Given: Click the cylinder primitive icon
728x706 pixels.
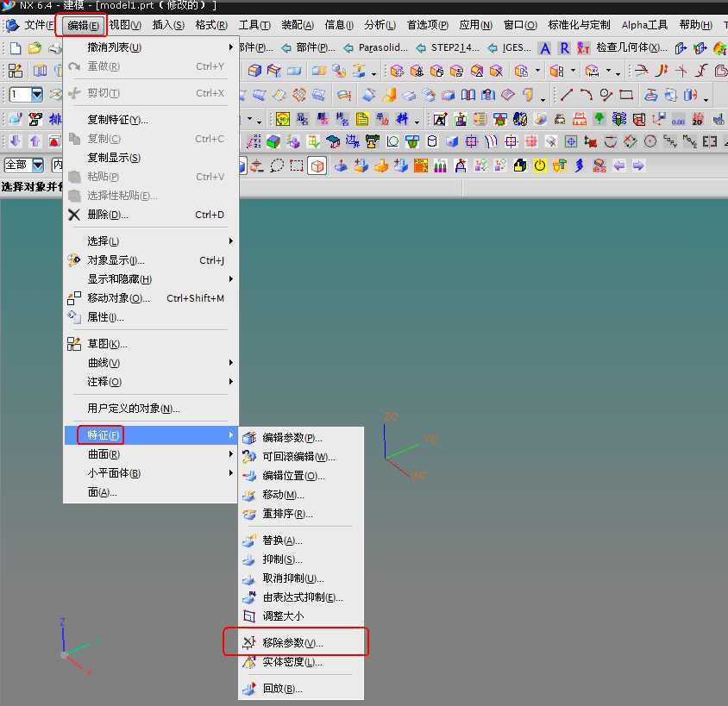Looking at the screenshot, I should [x=432, y=141].
